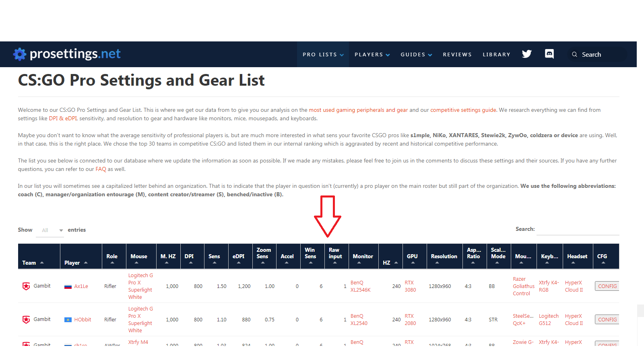Image resolution: width=644 pixels, height=362 pixels.
Task: Click the prosettings.net gear logo icon
Action: click(20, 54)
